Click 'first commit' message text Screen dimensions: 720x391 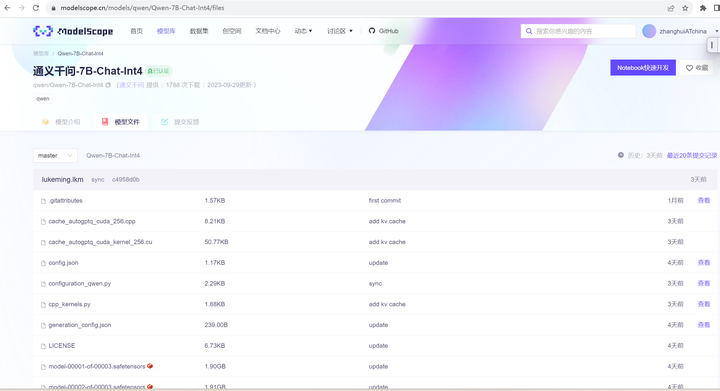click(x=385, y=201)
